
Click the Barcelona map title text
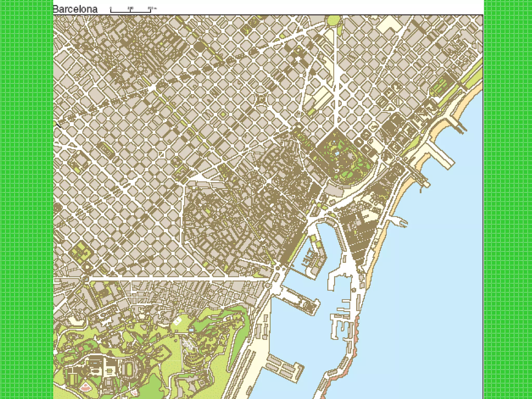(x=75, y=9)
